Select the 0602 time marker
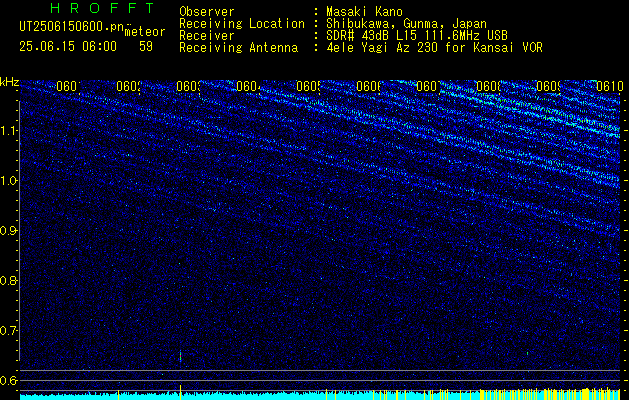The width and height of the screenshot is (629, 400). [129, 86]
